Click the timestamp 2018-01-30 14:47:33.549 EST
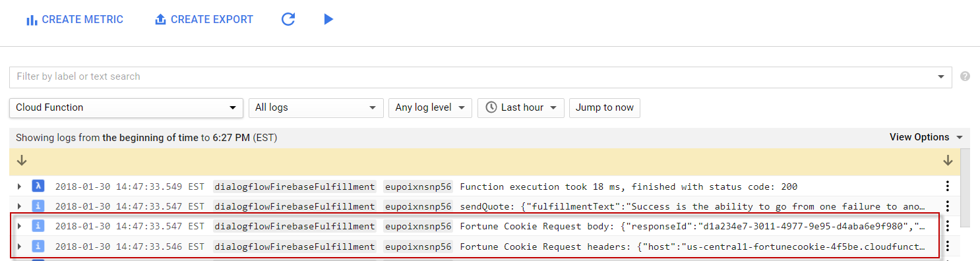980x261 pixels. pos(130,187)
